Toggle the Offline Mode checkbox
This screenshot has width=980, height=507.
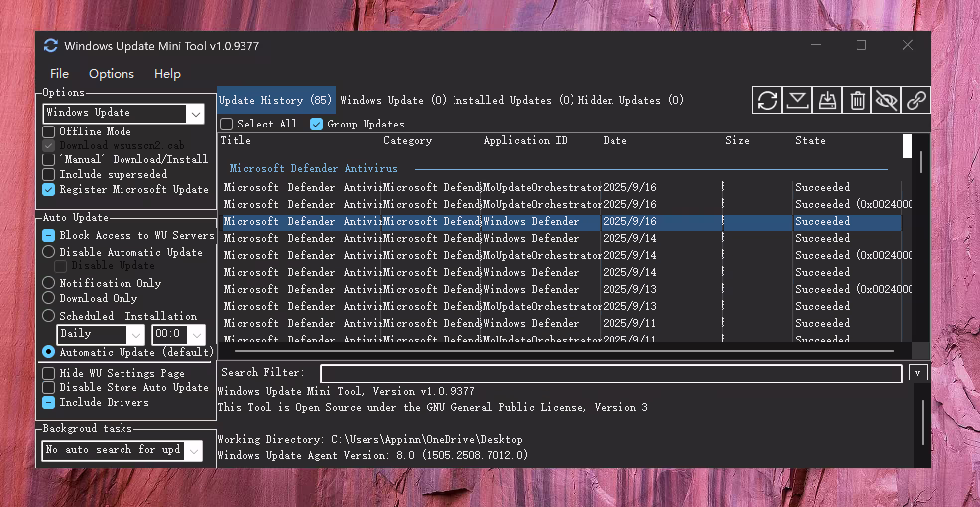point(48,131)
